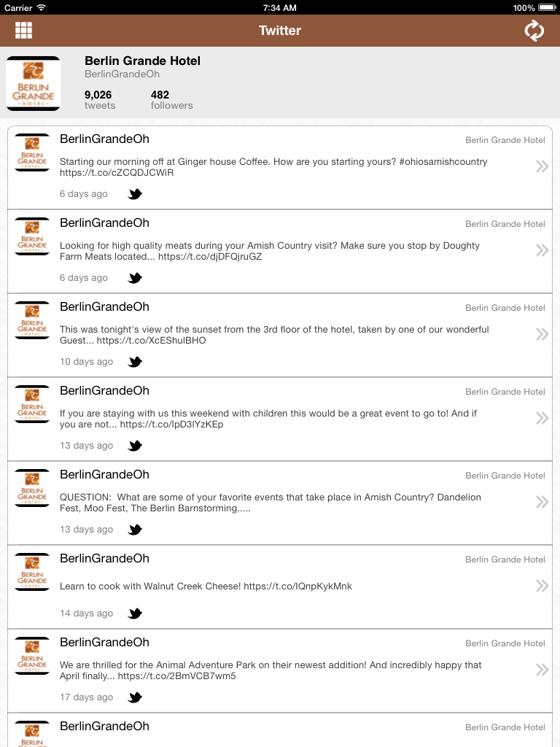Tap the Berlin Grande Hotel profile name
Image resolution: width=560 pixels, height=747 pixels.
pyautogui.click(x=142, y=61)
